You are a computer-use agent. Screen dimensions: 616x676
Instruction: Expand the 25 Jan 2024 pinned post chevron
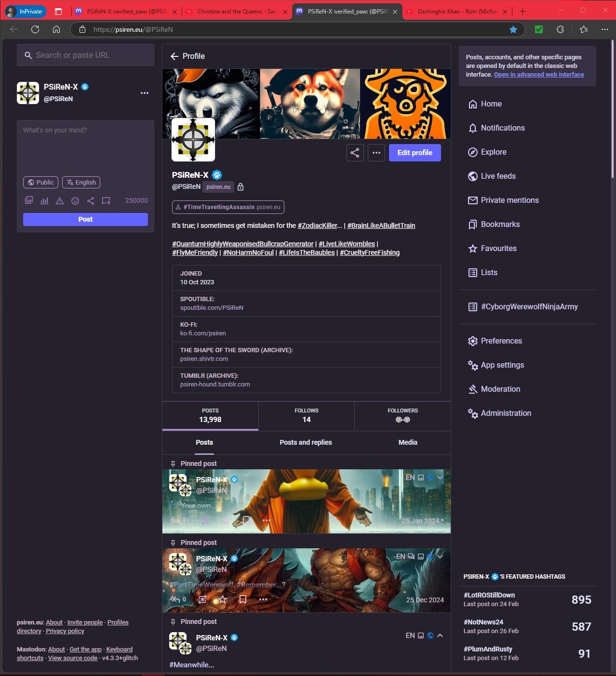click(440, 477)
